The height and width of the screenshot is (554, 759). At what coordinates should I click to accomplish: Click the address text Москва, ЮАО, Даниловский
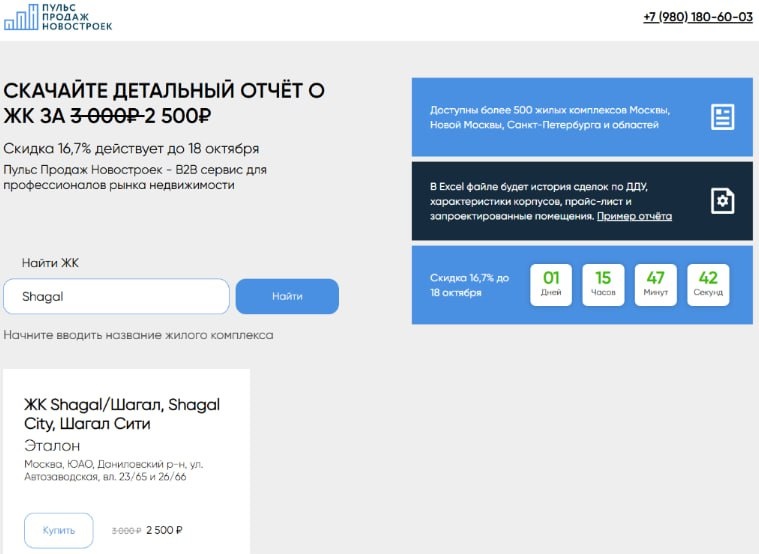114,470
